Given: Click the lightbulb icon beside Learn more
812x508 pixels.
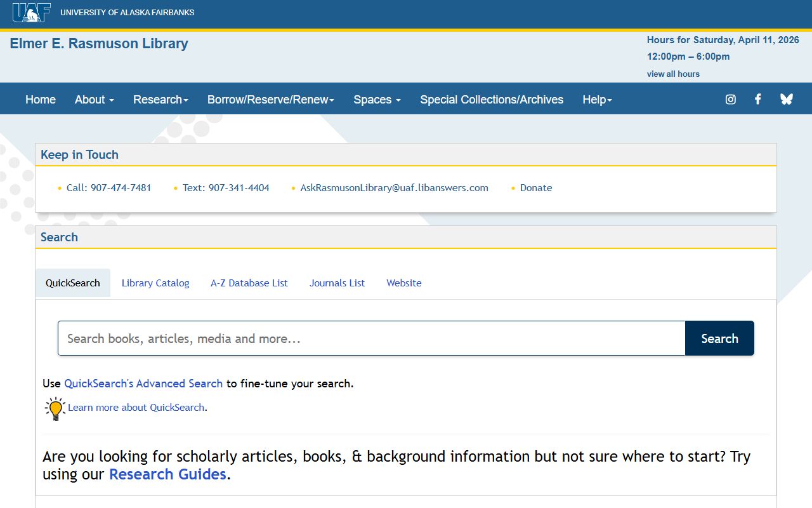Looking at the screenshot, I should [55, 408].
